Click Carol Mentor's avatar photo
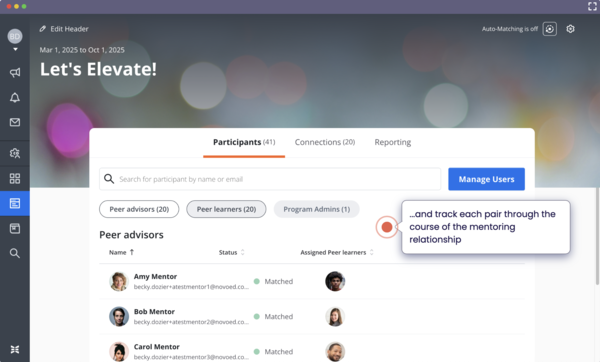Image resolution: width=600 pixels, height=362 pixels. (119, 352)
